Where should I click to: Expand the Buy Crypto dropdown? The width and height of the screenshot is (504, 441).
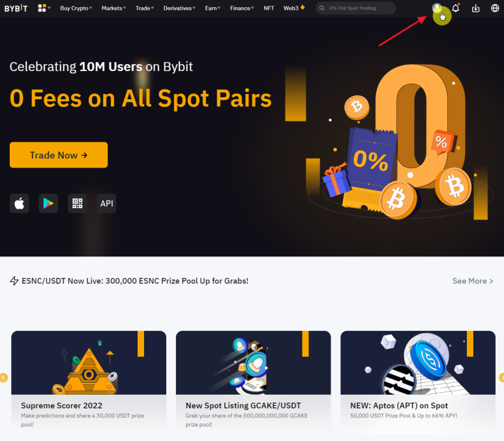(76, 8)
